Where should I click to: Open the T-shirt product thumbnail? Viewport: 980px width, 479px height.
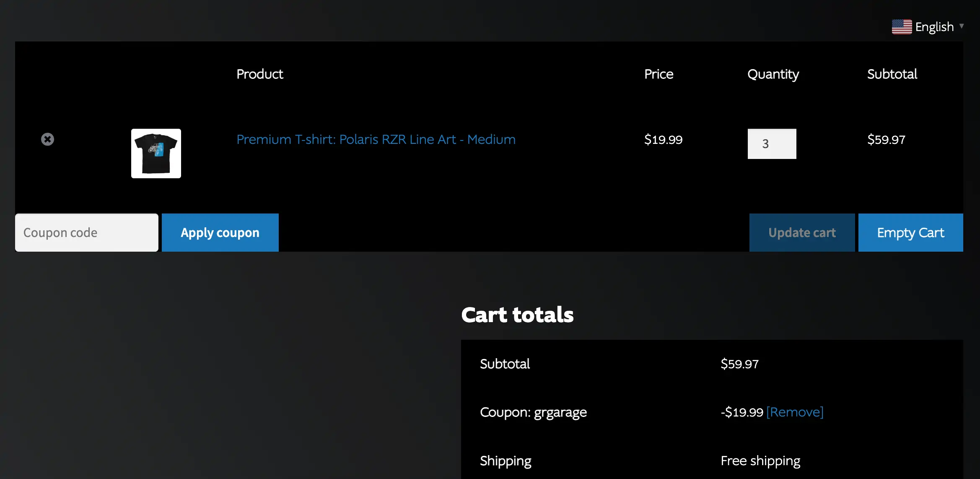pos(156,154)
